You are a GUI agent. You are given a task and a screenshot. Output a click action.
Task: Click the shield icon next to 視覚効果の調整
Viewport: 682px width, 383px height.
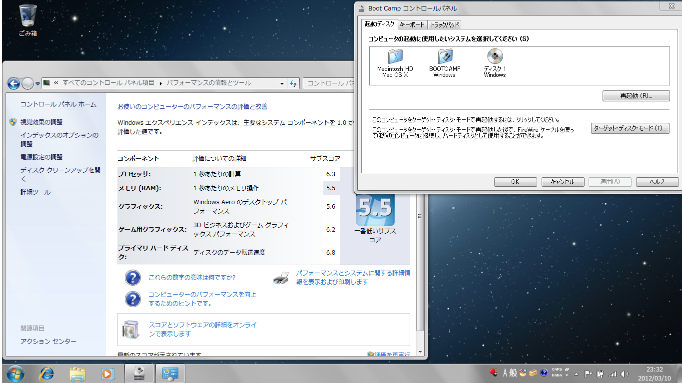pyautogui.click(x=13, y=122)
